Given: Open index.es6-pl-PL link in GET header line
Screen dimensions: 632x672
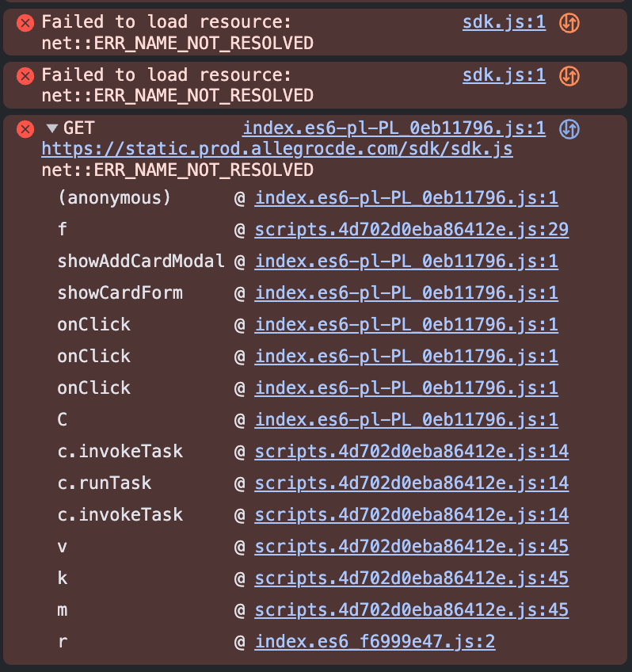Looking at the screenshot, I should [x=394, y=128].
